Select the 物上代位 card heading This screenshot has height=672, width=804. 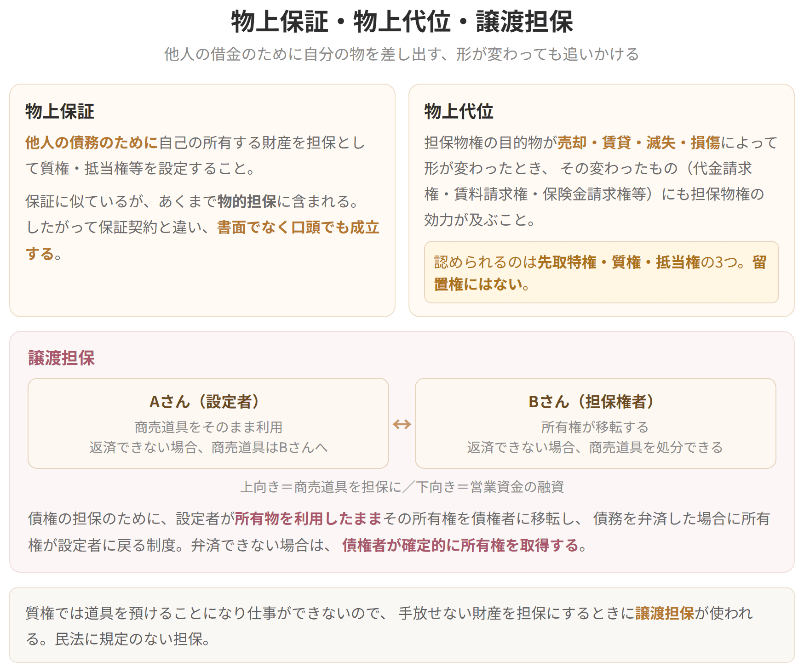459,111
